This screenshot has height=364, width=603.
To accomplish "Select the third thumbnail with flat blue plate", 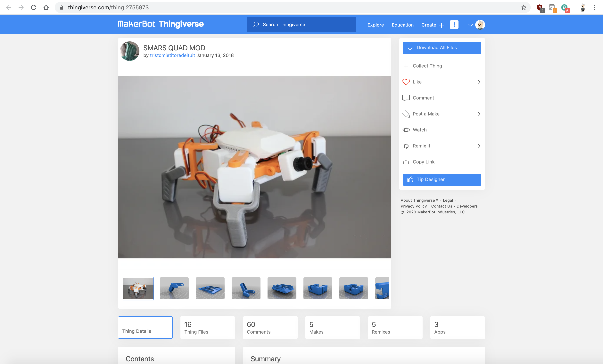I will tap(210, 288).
